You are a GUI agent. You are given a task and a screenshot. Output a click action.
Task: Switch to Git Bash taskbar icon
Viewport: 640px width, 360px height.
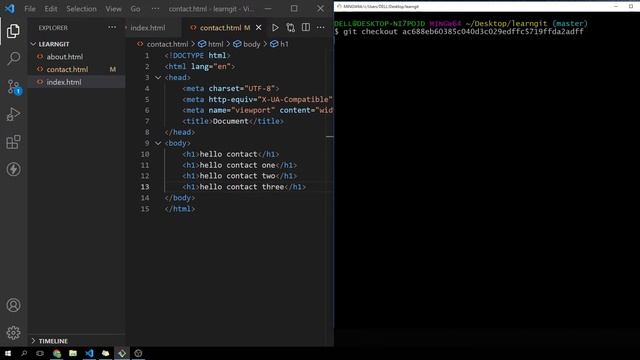(x=122, y=353)
